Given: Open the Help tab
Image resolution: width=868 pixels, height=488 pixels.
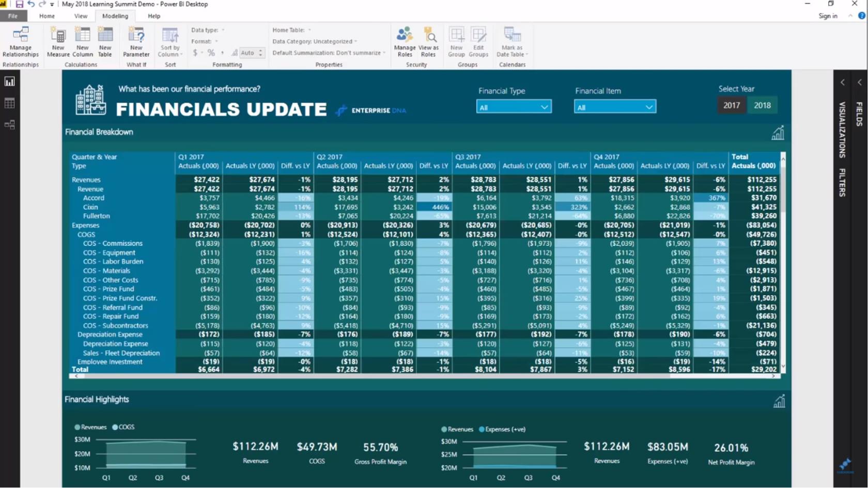Looking at the screenshot, I should click(x=154, y=16).
